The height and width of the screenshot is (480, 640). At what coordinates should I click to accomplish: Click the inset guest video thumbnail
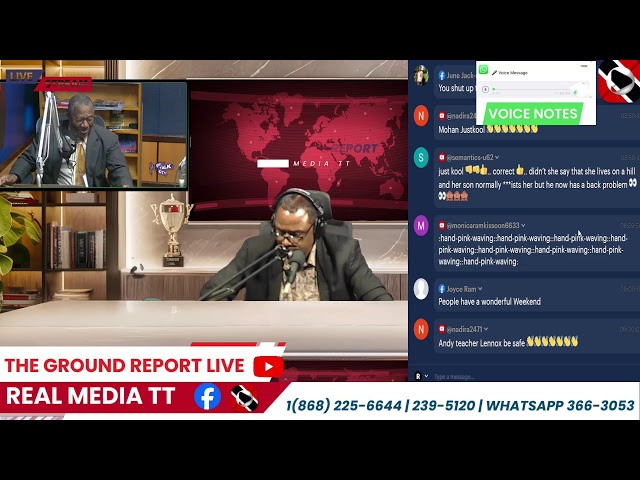(x=93, y=135)
